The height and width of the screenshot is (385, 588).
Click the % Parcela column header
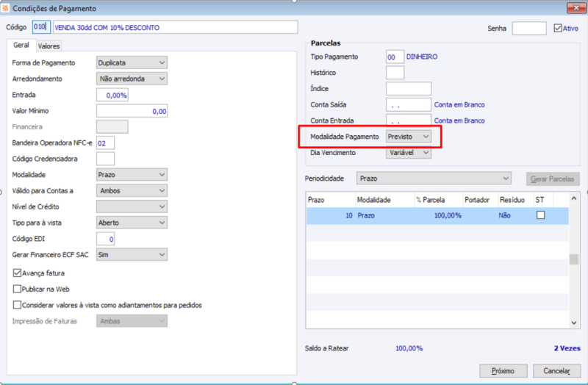(438, 200)
